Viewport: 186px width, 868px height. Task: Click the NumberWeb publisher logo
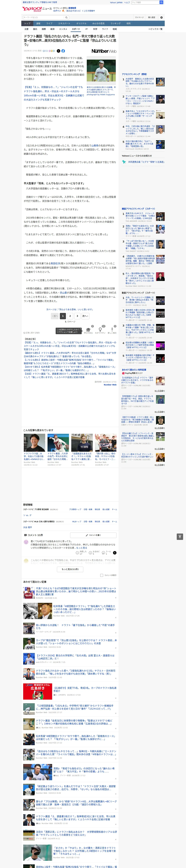click(x=104, y=51)
